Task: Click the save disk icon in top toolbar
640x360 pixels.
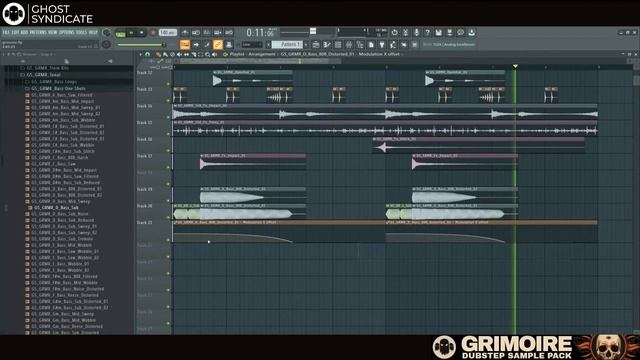Action: (438, 33)
